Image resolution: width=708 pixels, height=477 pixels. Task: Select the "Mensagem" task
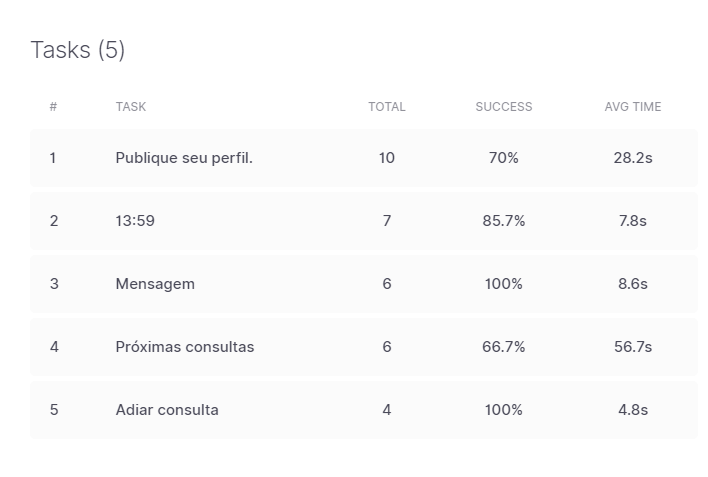[155, 284]
